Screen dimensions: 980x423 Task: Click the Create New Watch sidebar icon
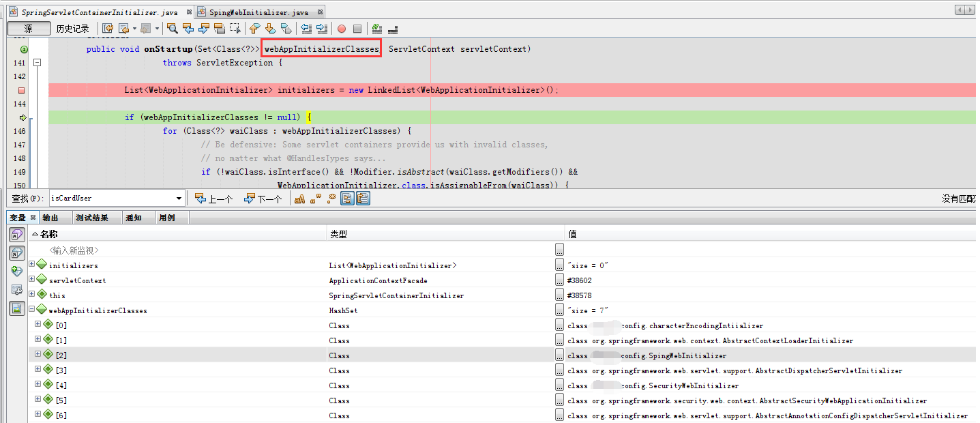16,272
